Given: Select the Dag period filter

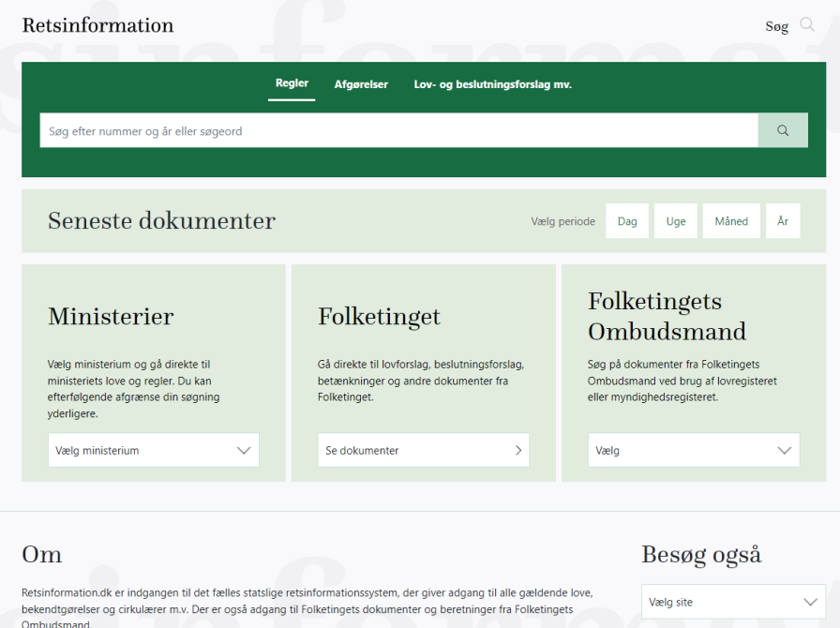Looking at the screenshot, I should pyautogui.click(x=627, y=221).
